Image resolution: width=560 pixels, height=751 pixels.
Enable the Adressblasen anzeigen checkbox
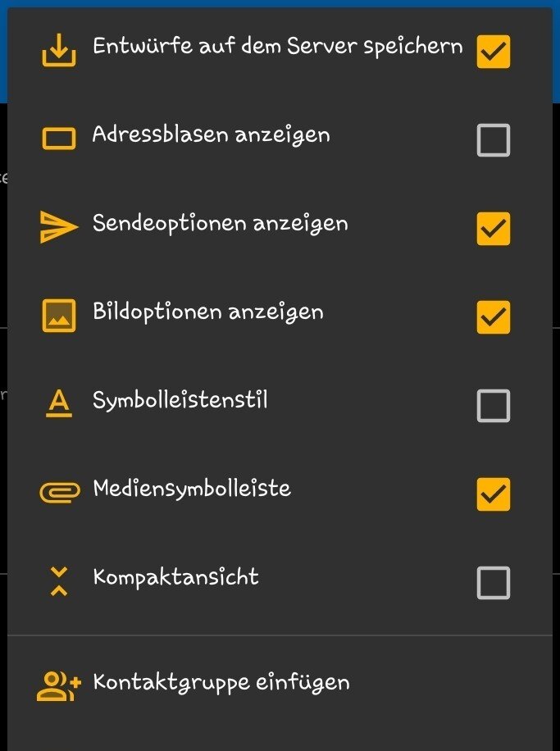coord(493,140)
